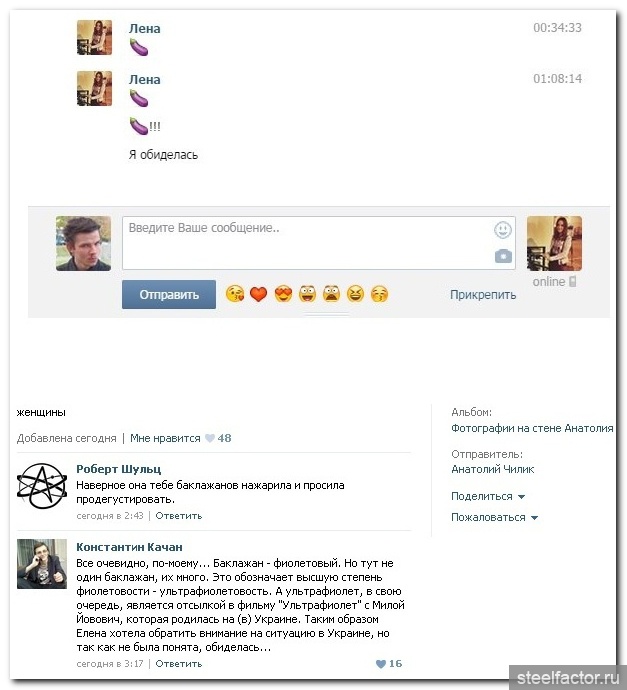
Task: Open Роберт Шульц's avatar thumbnail
Action: (x=42, y=486)
